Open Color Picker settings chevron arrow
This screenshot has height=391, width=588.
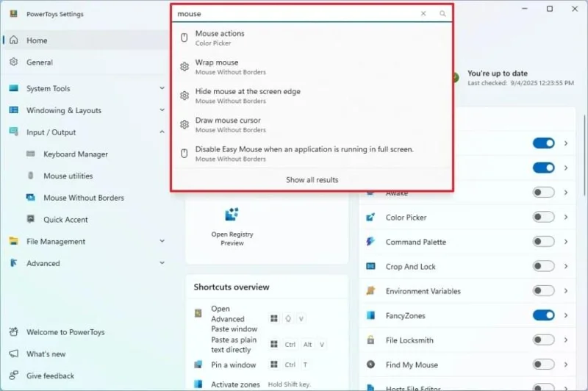click(x=566, y=217)
